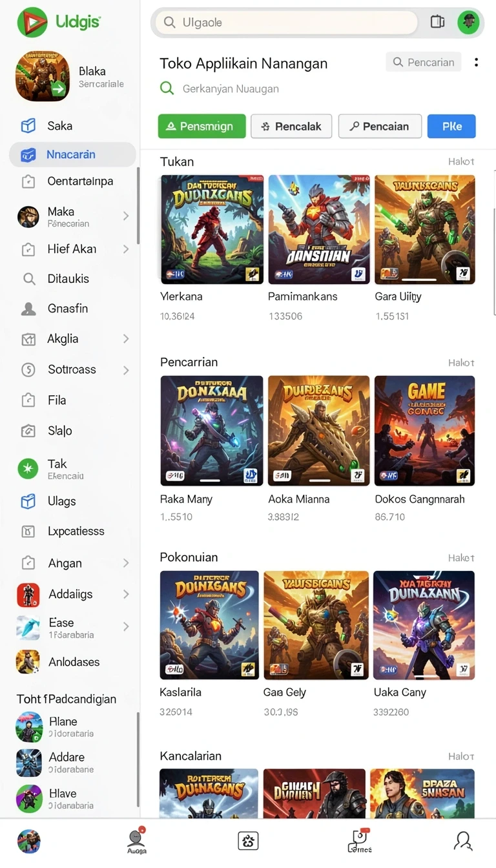Click the blue Plke button
This screenshot has height=868, width=496.
pyautogui.click(x=451, y=127)
